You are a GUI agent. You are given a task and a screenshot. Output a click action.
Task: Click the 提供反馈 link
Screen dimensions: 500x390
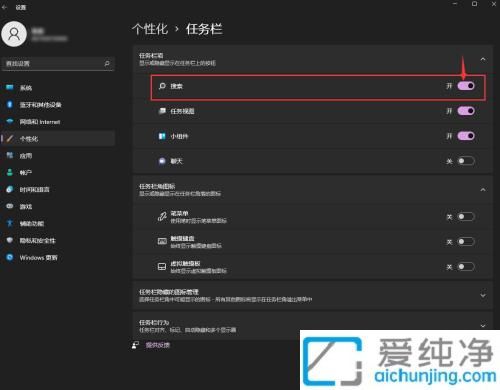pos(157,345)
